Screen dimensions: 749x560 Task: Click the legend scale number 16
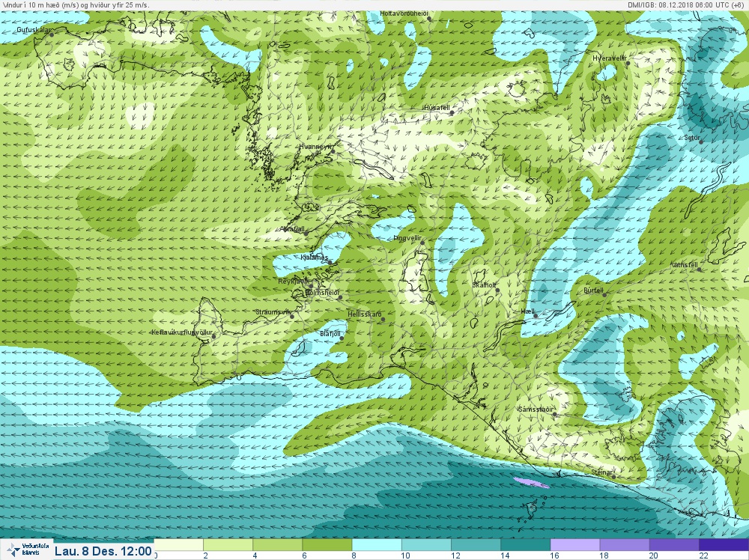pyautogui.click(x=554, y=556)
